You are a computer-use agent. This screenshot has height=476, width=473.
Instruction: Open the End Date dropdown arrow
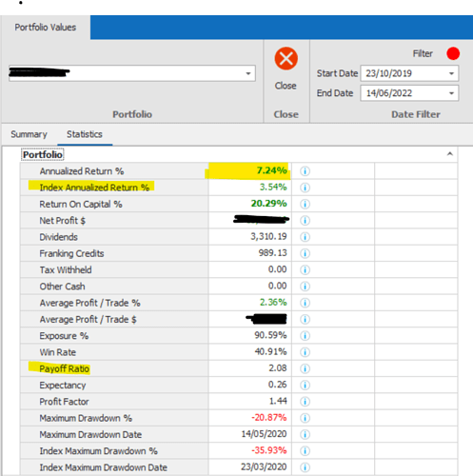[x=451, y=93]
